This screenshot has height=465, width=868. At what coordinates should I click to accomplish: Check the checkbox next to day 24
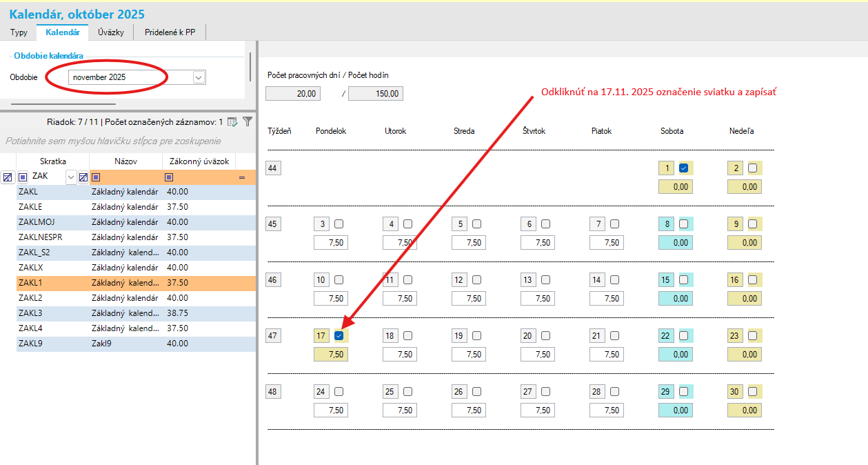pos(337,391)
